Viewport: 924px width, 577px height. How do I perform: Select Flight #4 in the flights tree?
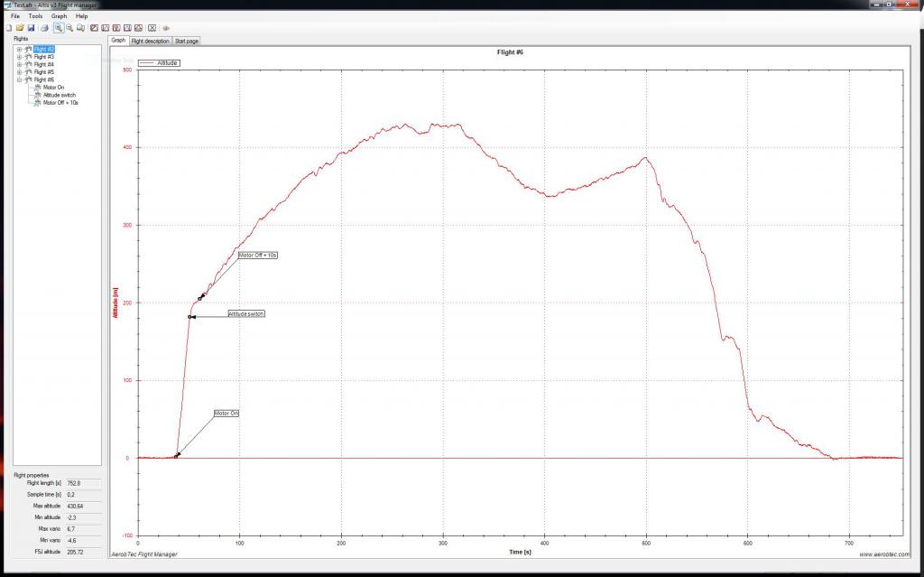[43, 64]
